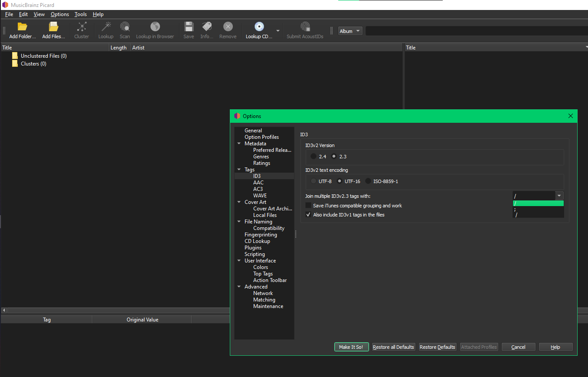Select Option Profiles in tree
588x377 pixels.
tap(261, 137)
